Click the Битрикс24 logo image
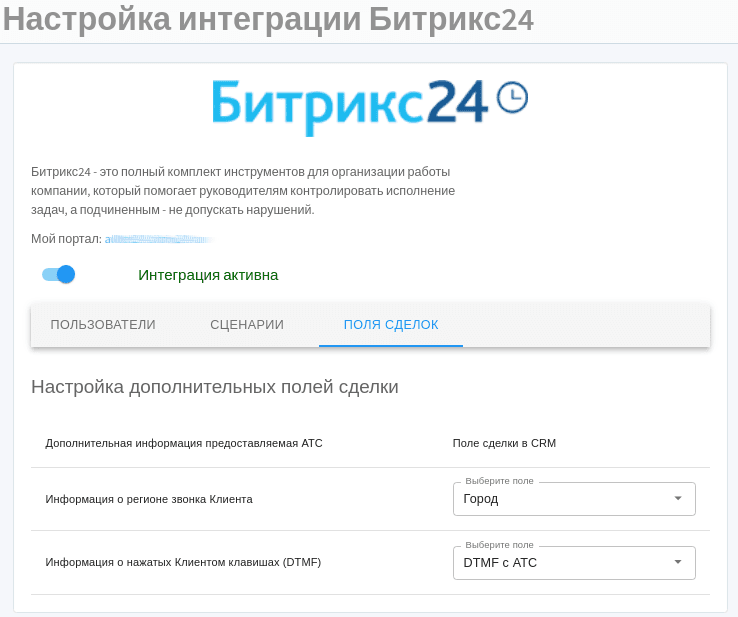 [370, 107]
